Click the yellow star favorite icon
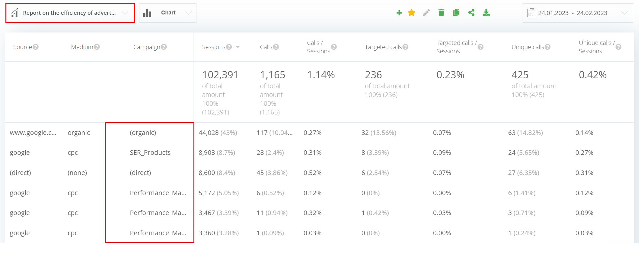Image resolution: width=644 pixels, height=253 pixels. [x=411, y=13]
